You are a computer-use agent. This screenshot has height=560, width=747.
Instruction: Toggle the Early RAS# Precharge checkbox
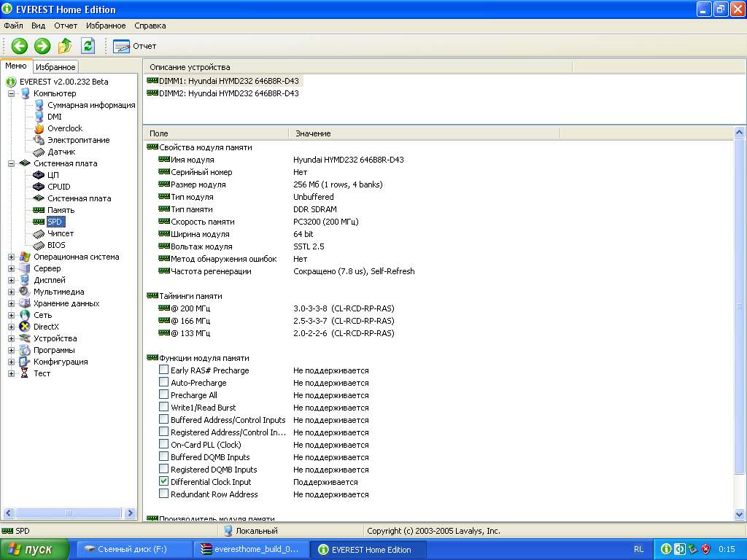(164, 370)
